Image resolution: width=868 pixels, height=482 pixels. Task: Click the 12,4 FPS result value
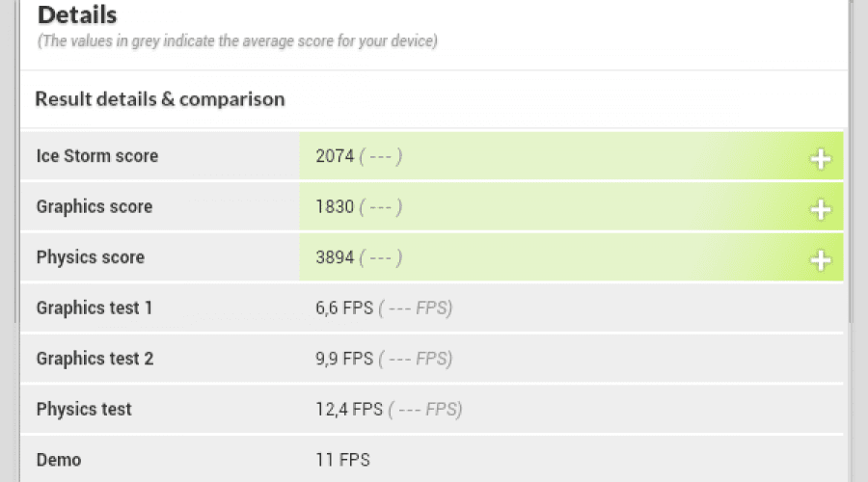[x=349, y=410]
